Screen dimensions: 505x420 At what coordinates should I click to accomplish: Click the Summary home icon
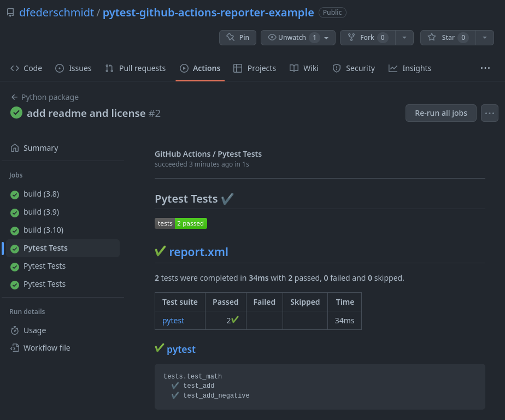(15, 148)
